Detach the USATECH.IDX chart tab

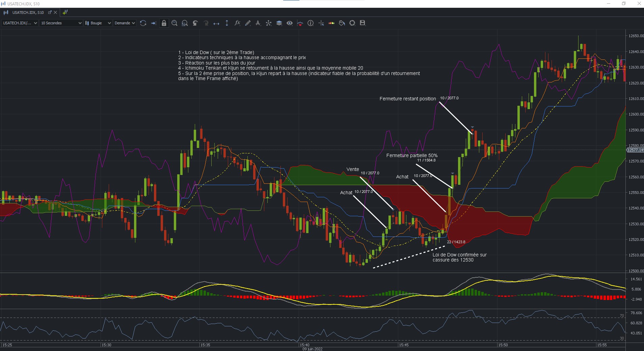pos(50,12)
